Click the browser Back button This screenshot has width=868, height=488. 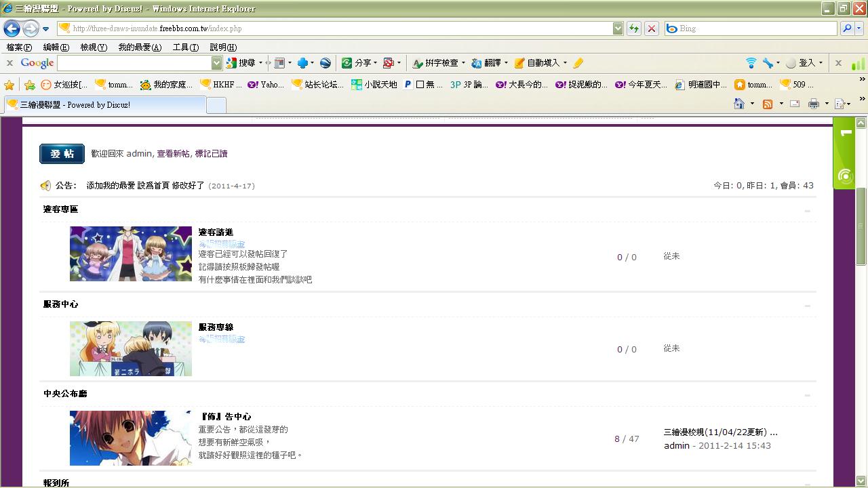[12, 28]
